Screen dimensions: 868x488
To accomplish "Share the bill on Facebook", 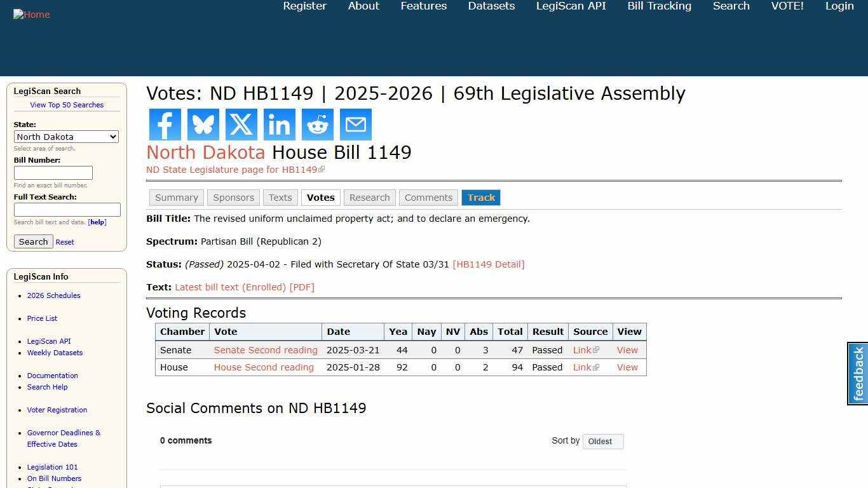I will coord(165,125).
